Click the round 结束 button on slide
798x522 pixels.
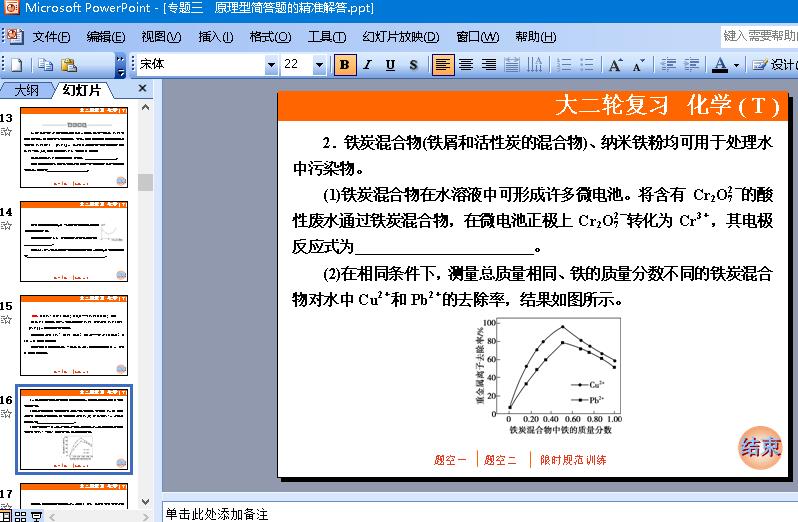pos(760,447)
